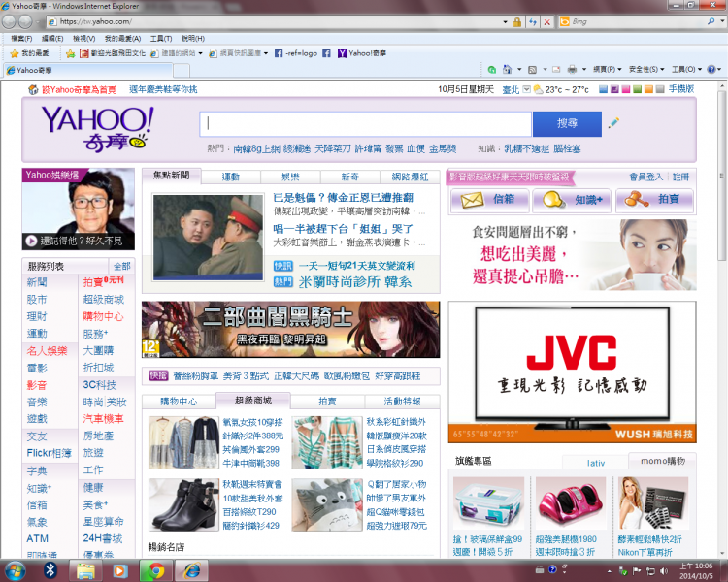Launch Chrome from the taskbar
This screenshot has width=728, height=582.
pos(154,570)
